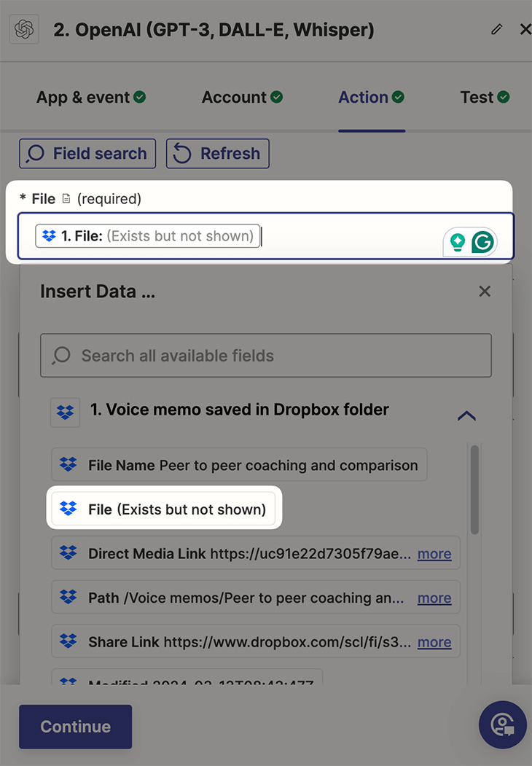The width and height of the screenshot is (532, 766).
Task: Click the OpenAI app logo icon
Action: pyautogui.click(x=24, y=29)
